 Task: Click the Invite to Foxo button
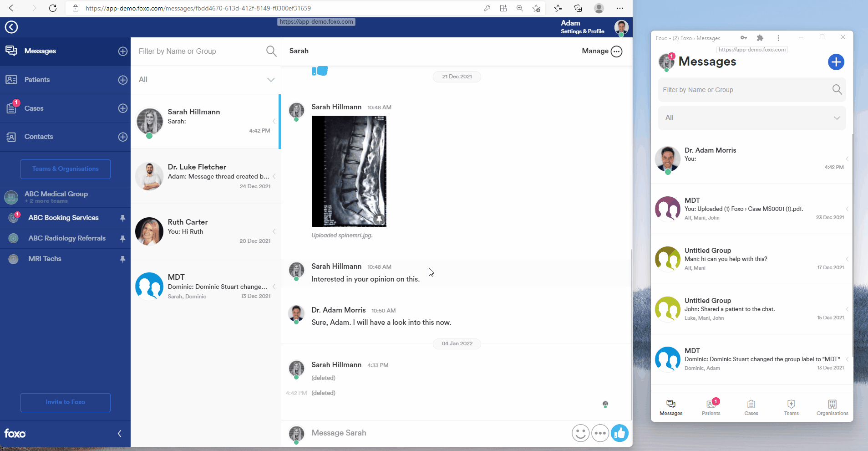65,403
